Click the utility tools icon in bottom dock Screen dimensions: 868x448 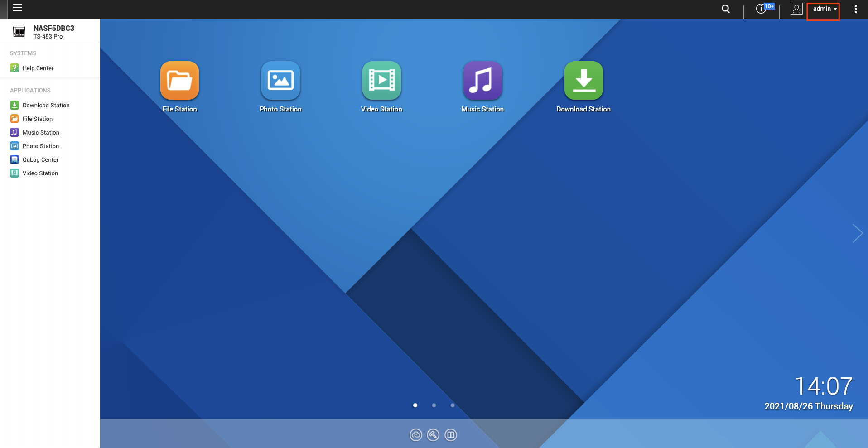(x=433, y=435)
